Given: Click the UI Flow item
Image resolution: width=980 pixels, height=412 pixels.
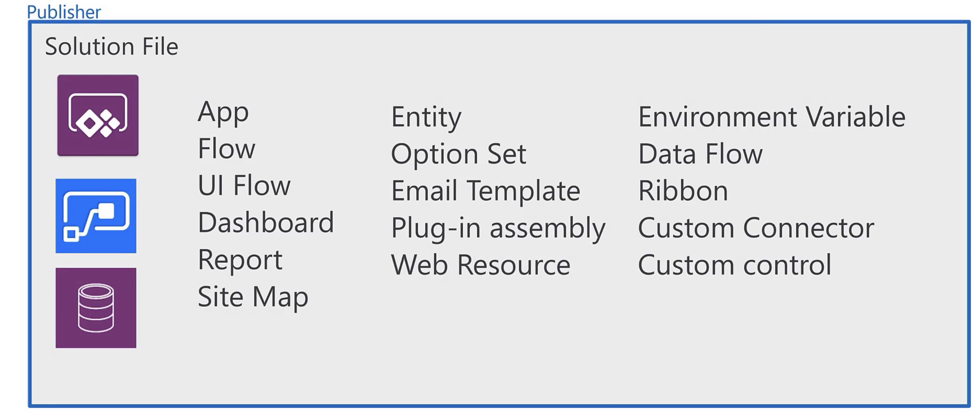Looking at the screenshot, I should pyautogui.click(x=244, y=185).
